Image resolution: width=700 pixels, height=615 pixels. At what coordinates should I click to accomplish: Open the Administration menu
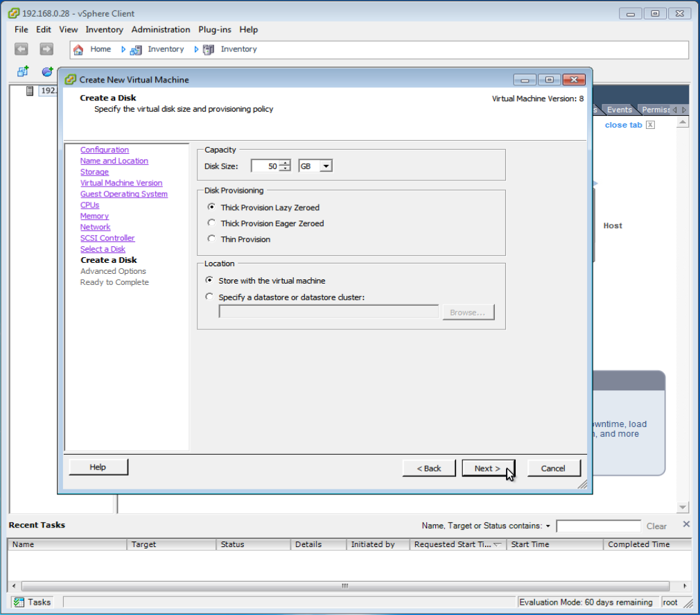[161, 30]
